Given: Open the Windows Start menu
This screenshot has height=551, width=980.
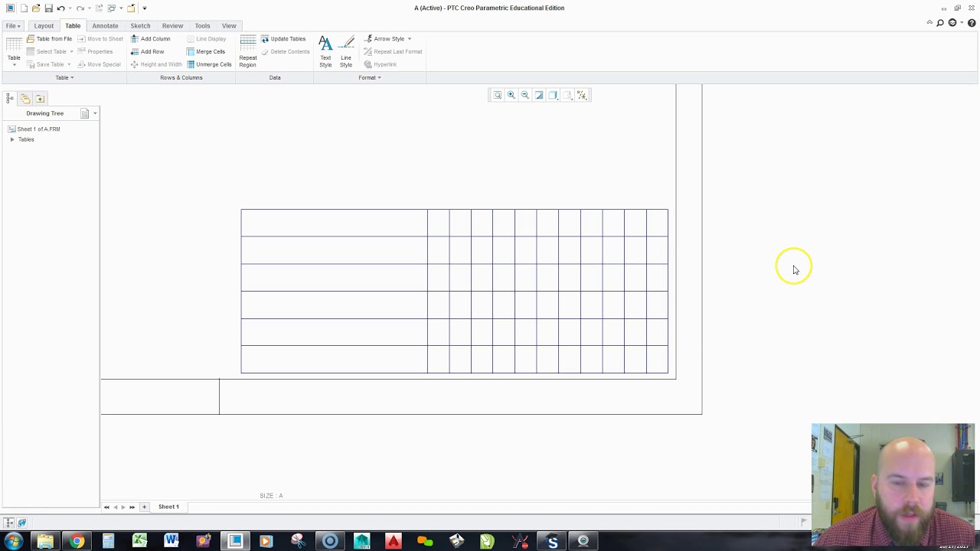Looking at the screenshot, I should coord(13,542).
